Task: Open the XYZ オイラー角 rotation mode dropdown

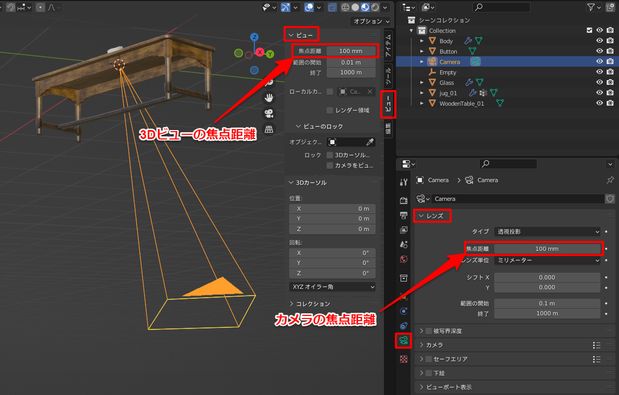Action: (332, 286)
